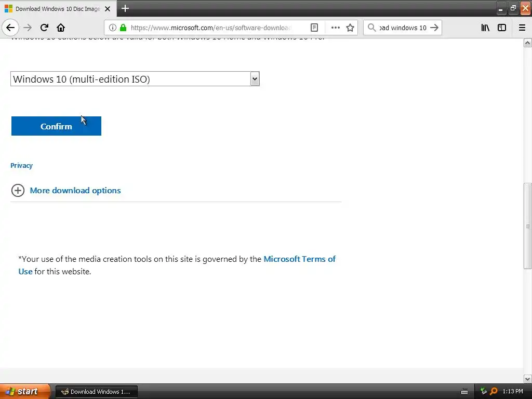
Task: Minimize the browser window
Action: coord(500,9)
